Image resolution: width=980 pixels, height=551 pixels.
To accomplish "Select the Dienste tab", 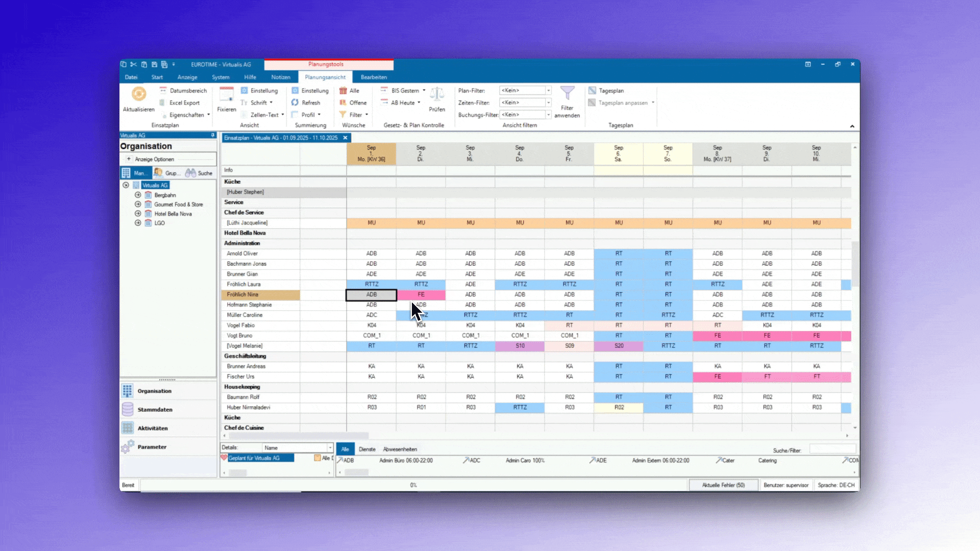I will pos(367,449).
